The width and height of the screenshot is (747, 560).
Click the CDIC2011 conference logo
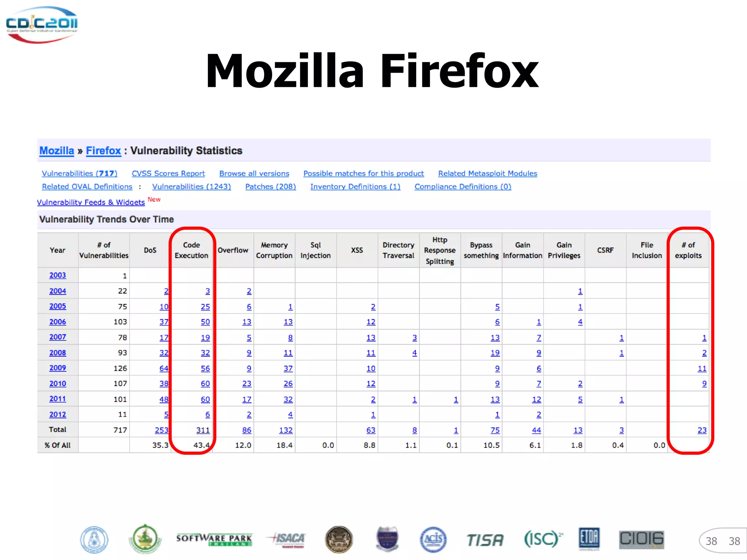tap(42, 25)
